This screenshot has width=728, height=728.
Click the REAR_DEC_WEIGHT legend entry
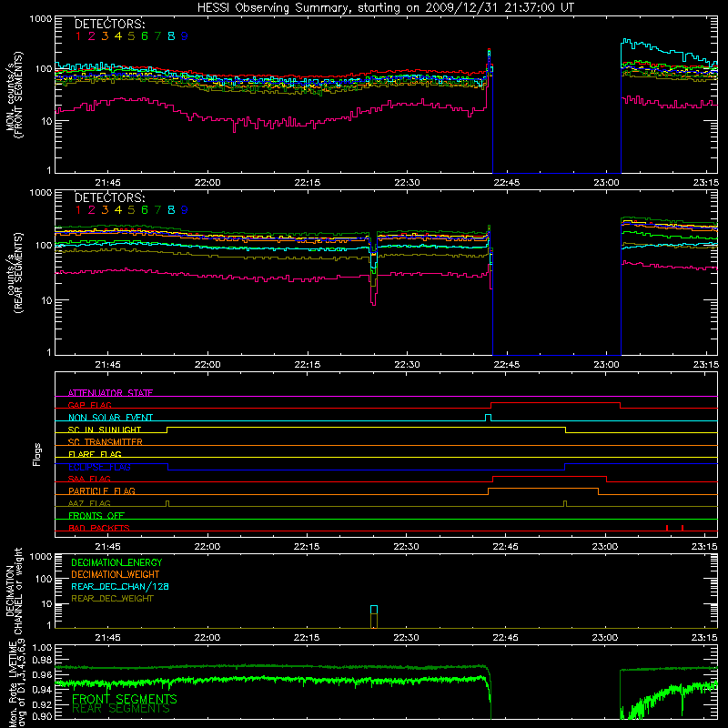pos(112,599)
